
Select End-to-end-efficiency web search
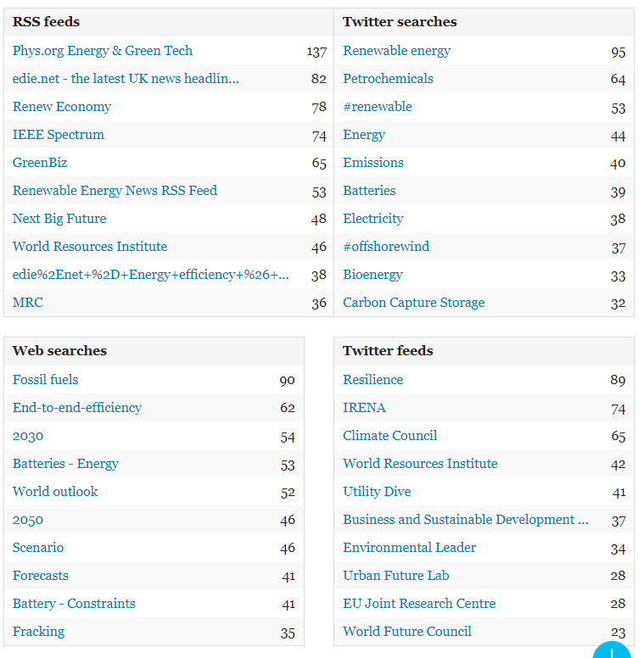[x=77, y=408]
